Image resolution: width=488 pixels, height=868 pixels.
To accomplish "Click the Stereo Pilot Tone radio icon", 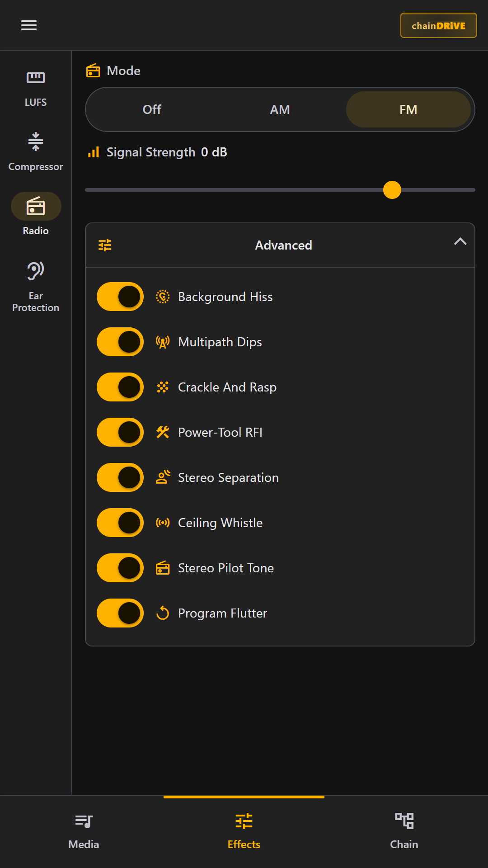I will point(163,568).
